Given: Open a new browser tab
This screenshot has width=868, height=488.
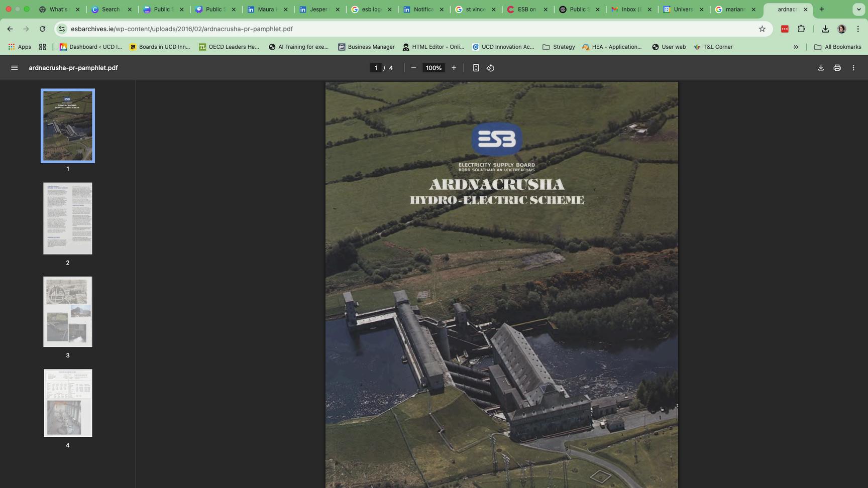Looking at the screenshot, I should coord(822,9).
